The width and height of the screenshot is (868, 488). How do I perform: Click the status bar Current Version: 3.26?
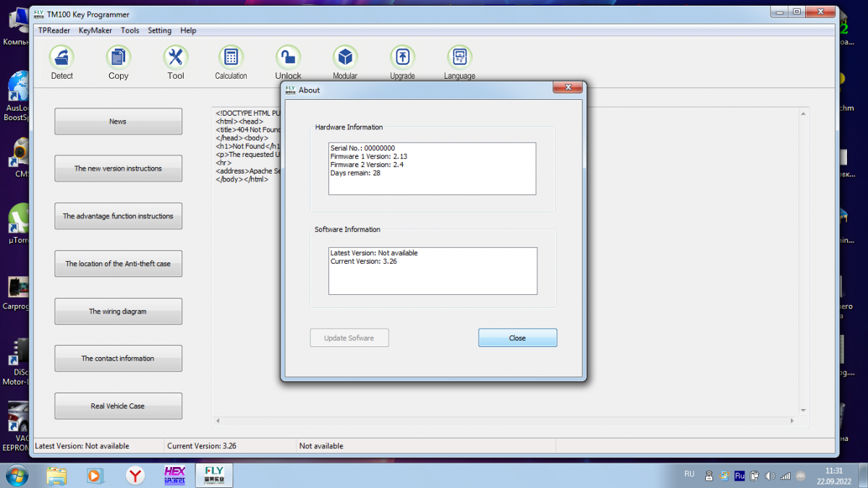(202, 446)
